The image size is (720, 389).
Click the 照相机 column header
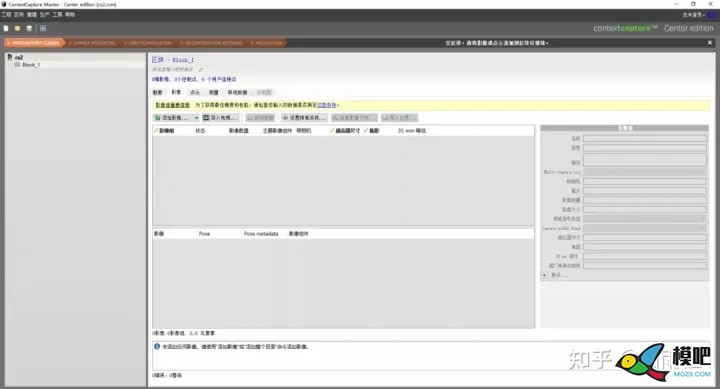click(x=304, y=131)
